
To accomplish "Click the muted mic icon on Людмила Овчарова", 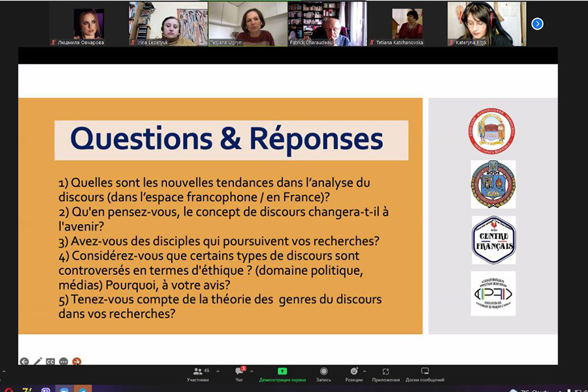I will (54, 42).
